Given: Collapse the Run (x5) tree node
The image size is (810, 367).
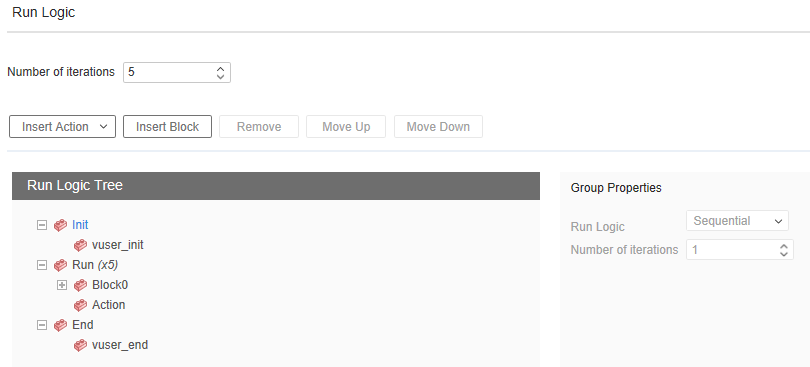Looking at the screenshot, I should coord(42,265).
